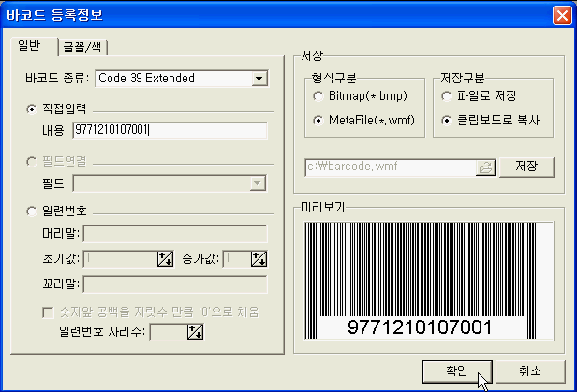This screenshot has height=392, width=577.
Task: Click the c:\barcode.wmf path field
Action: 391,167
